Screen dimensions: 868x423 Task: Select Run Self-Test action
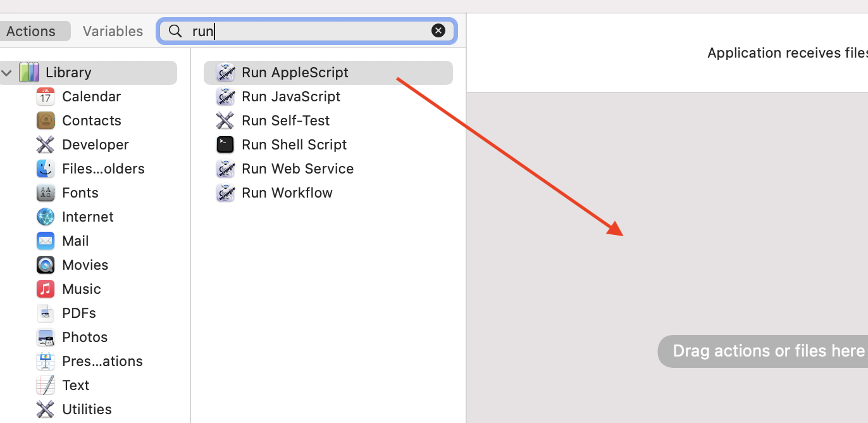coord(285,121)
